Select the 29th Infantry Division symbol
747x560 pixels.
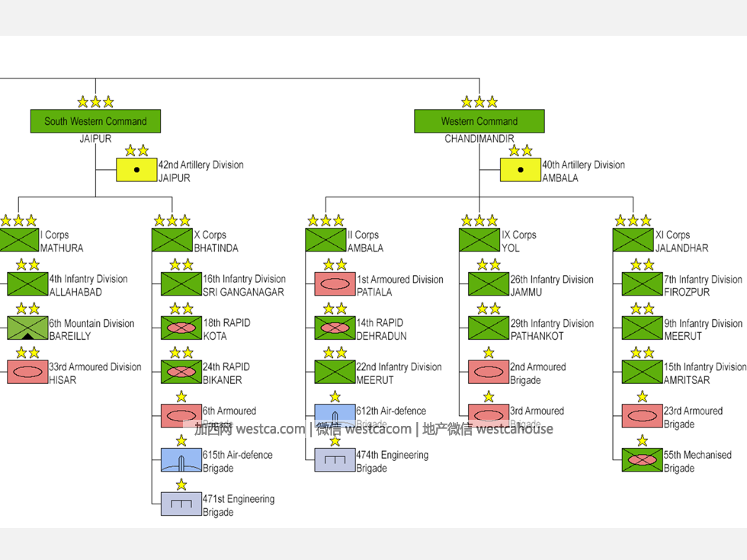(x=489, y=328)
